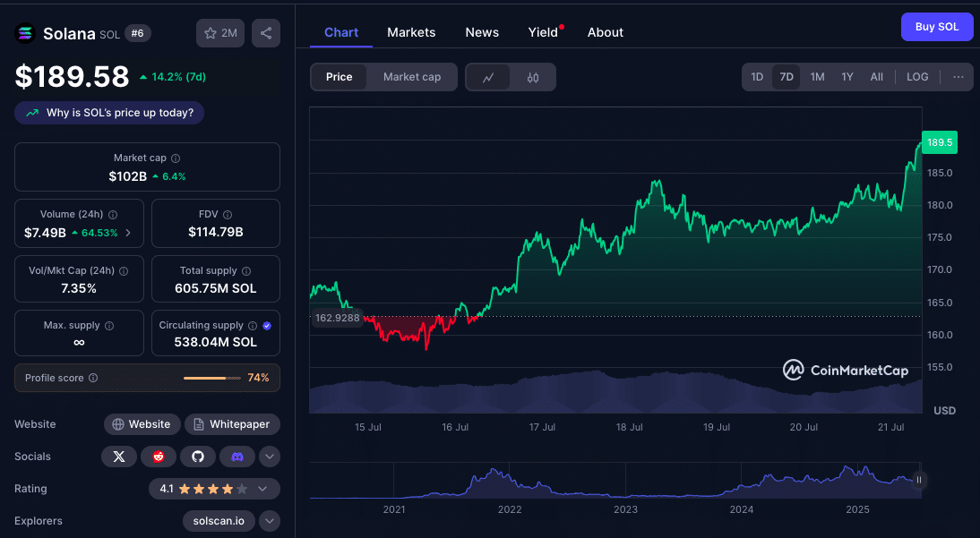The height and width of the screenshot is (538, 980).
Task: Open Circulating supply info icon
Action: point(253,326)
